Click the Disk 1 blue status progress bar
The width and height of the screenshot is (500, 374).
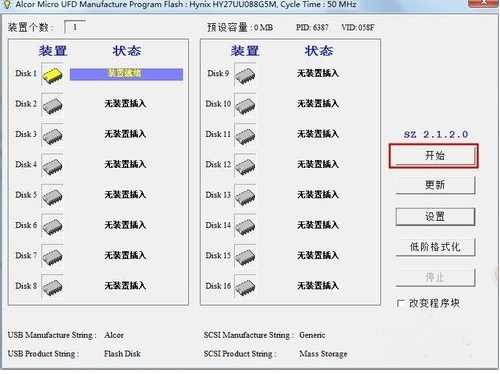pyautogui.click(x=126, y=74)
